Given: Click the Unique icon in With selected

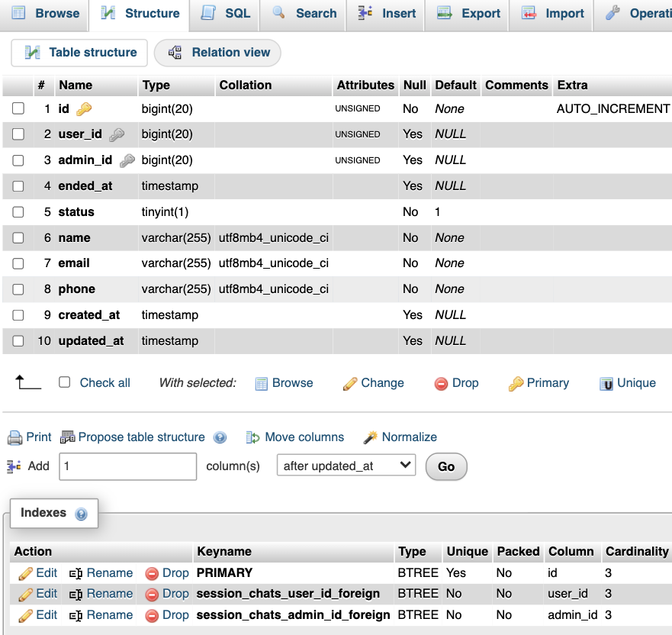Looking at the screenshot, I should 606,384.
